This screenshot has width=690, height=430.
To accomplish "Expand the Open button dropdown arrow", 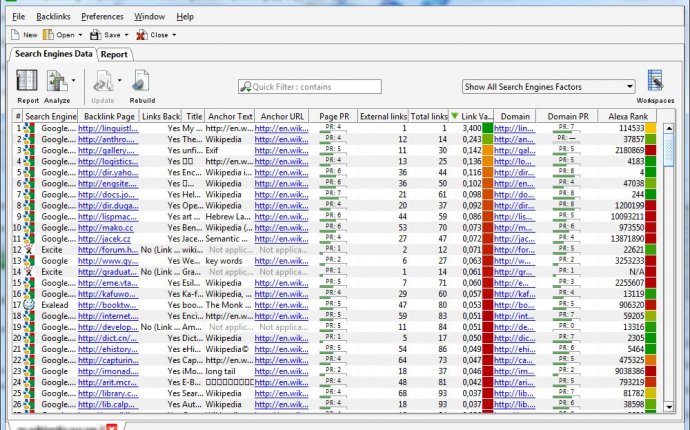I will click(x=80, y=35).
